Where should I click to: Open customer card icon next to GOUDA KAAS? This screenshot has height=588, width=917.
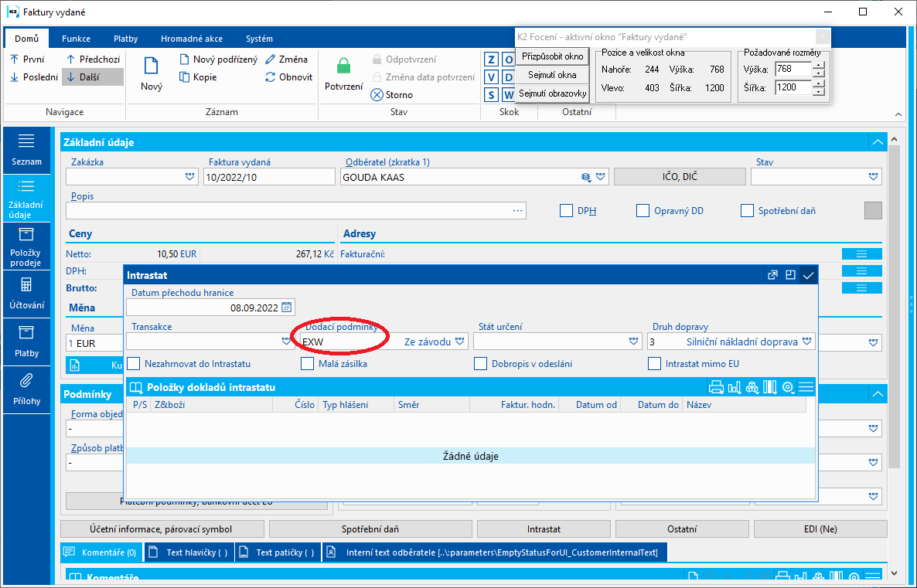(586, 176)
